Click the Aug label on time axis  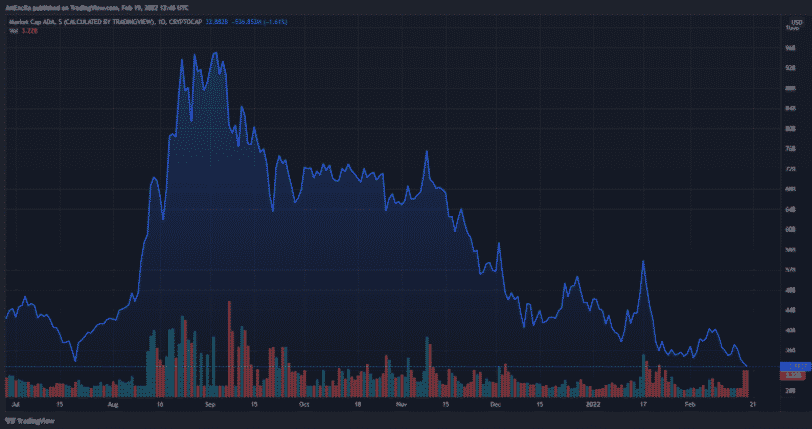click(113, 404)
